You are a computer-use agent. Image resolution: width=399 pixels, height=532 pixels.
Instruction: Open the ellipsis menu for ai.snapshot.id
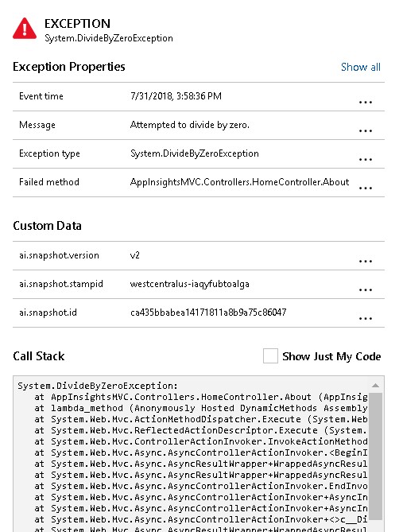(366, 318)
